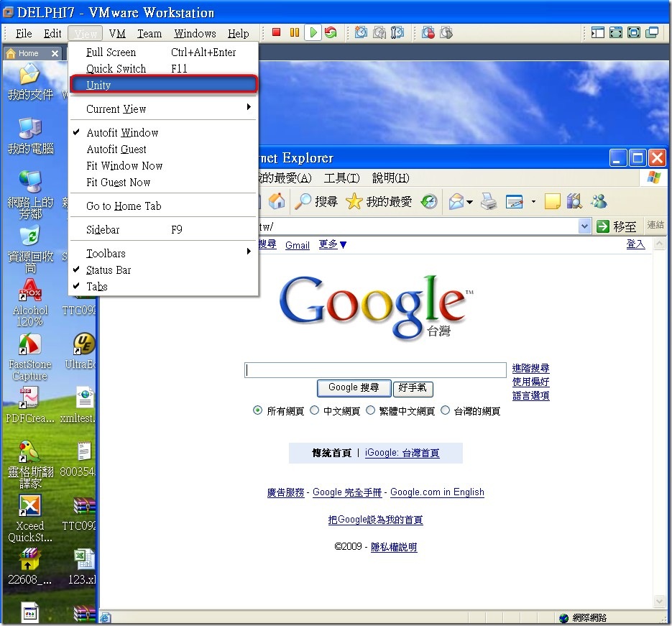This screenshot has width=672, height=626.
Task: Select the 中文網頁 radio button
Action: (x=314, y=410)
